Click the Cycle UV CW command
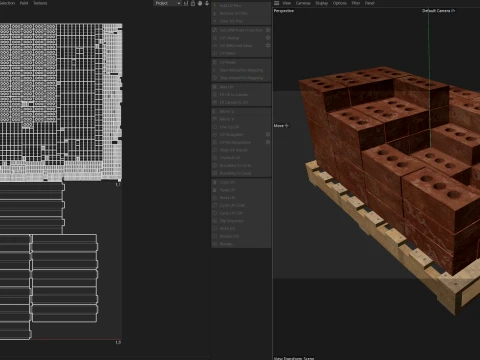This screenshot has width=480, height=360. [241, 213]
